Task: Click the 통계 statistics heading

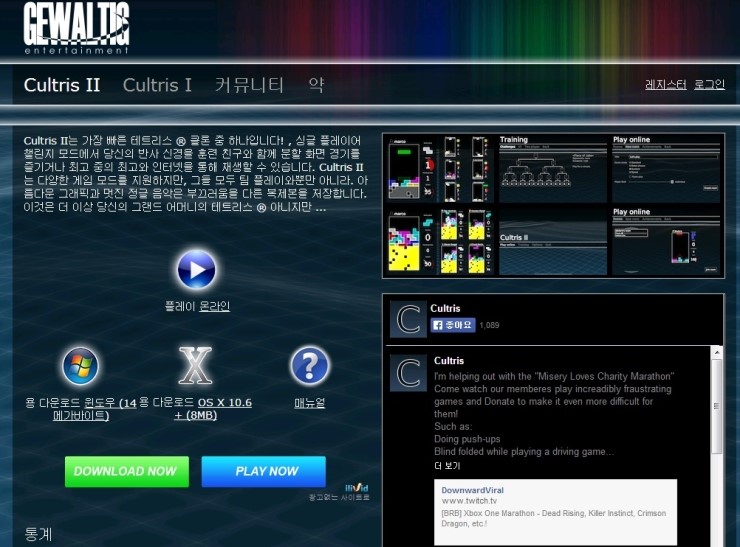Action: pos(38,534)
